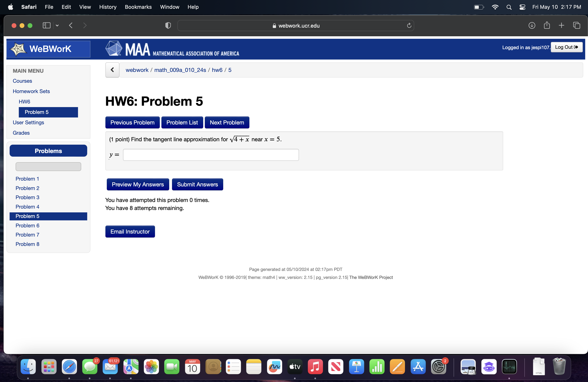The height and width of the screenshot is (382, 588).
Task: Click Preview My Answers button
Action: (x=138, y=184)
